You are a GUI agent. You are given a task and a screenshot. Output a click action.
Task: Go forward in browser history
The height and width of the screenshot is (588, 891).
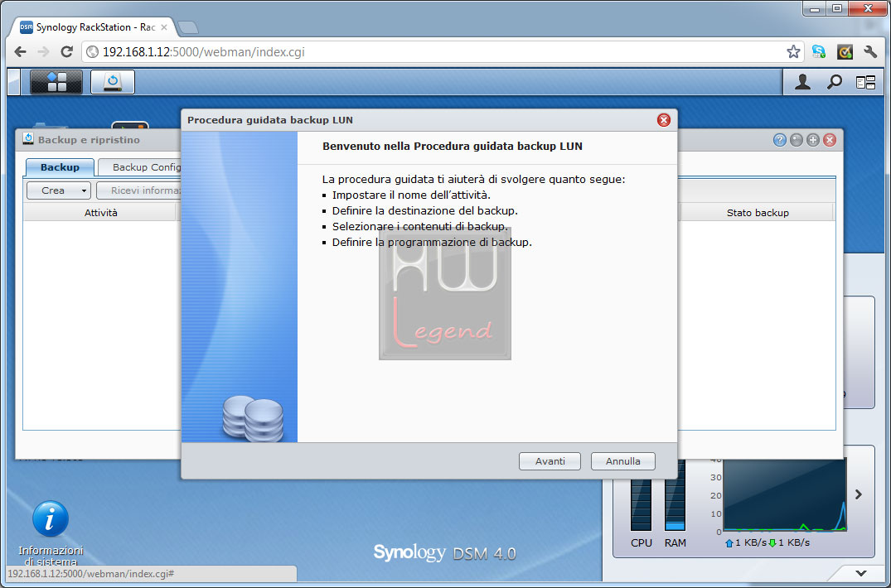coord(43,51)
